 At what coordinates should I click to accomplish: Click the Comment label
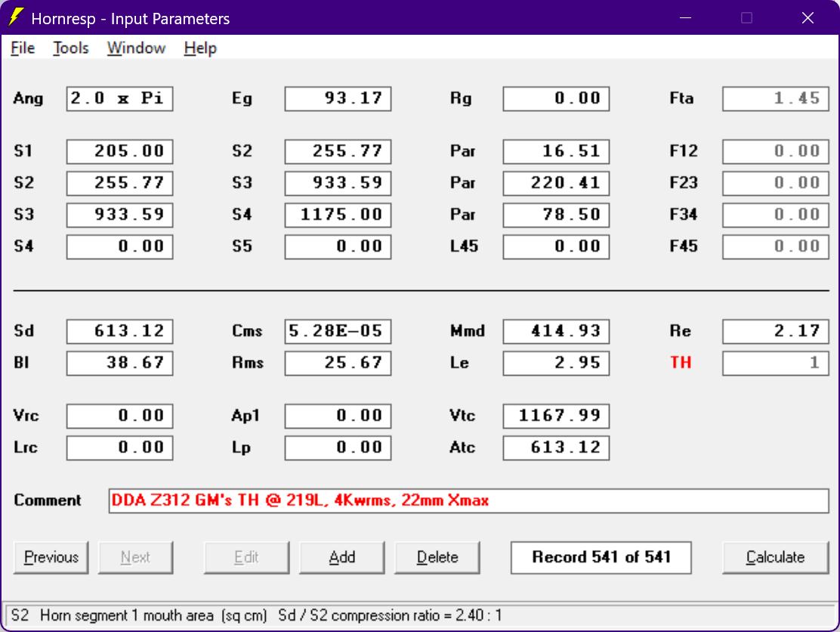[47, 500]
